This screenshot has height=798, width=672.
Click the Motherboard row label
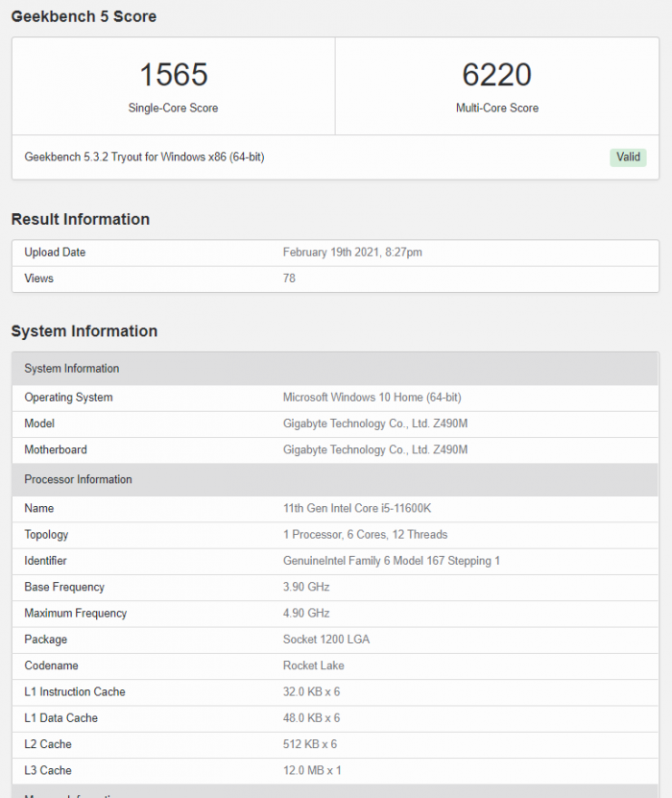click(56, 449)
